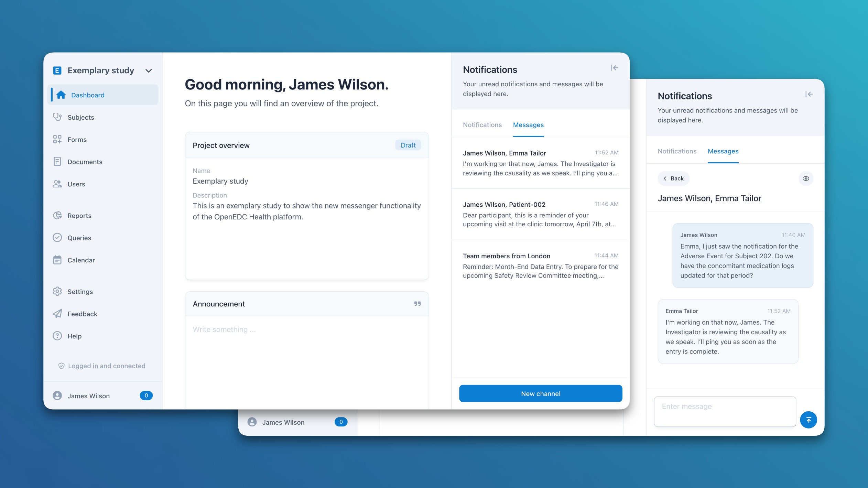Collapse the right Notifications sidebar
This screenshot has width=868, height=488.
pyautogui.click(x=810, y=94)
